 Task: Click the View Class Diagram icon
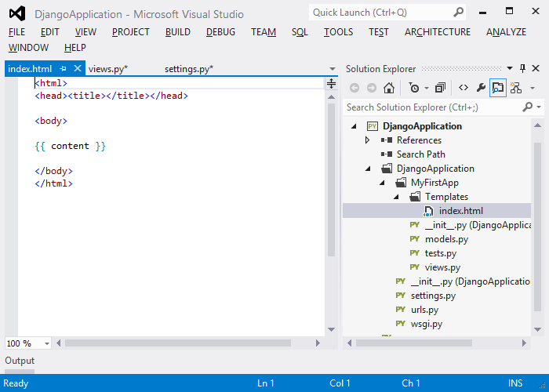pyautogui.click(x=516, y=88)
